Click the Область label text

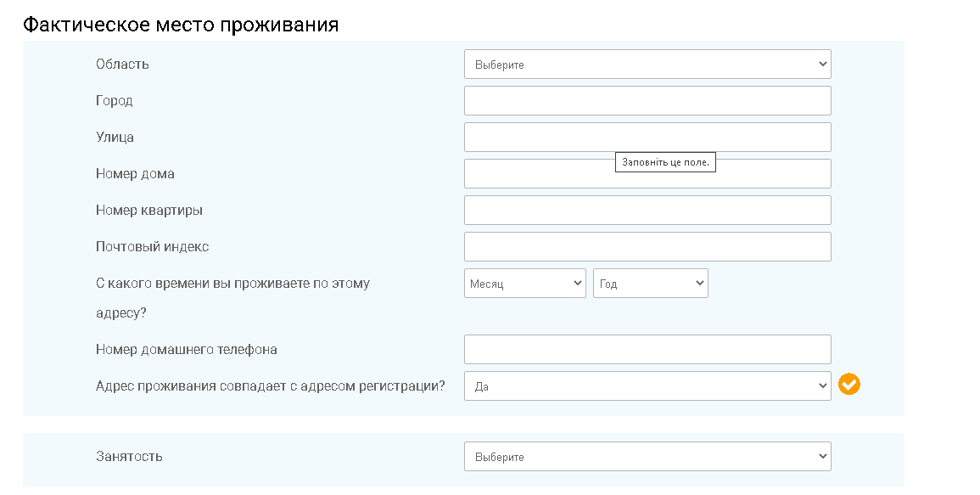pyautogui.click(x=122, y=64)
